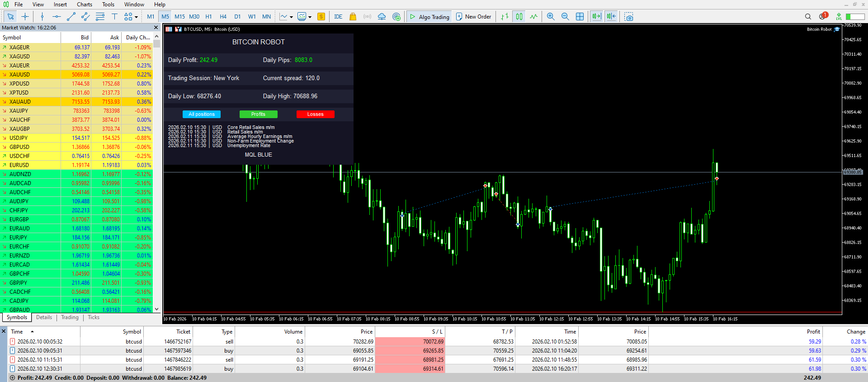Open the Tools menu

pos(108,5)
